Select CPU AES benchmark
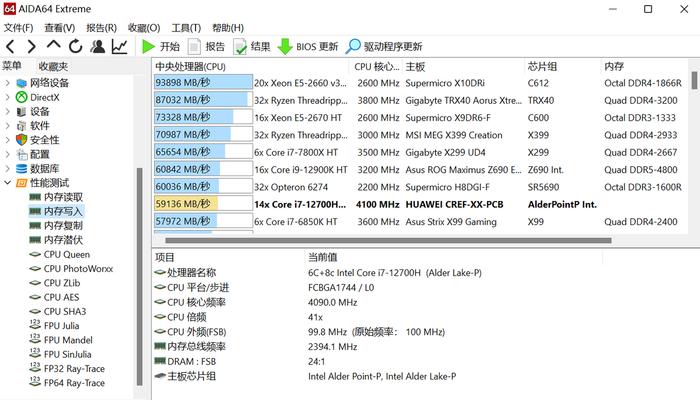 [x=61, y=297]
